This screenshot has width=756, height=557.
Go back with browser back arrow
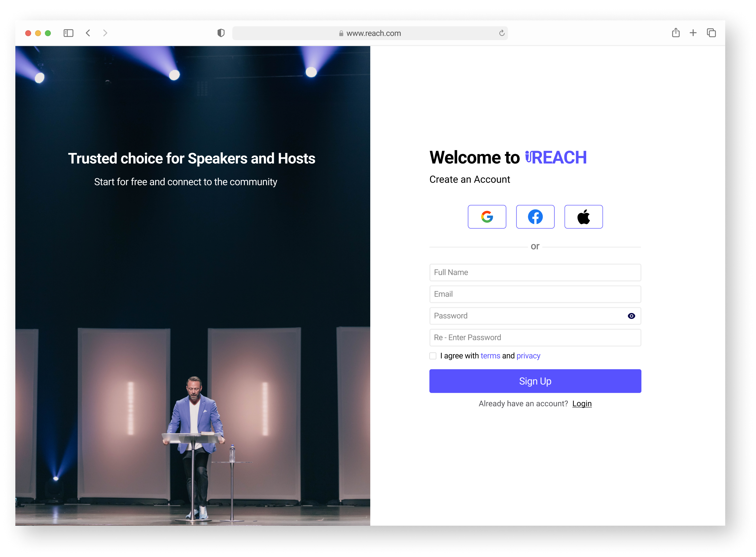[88, 33]
